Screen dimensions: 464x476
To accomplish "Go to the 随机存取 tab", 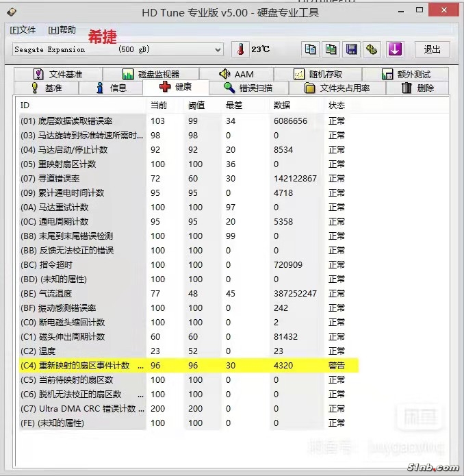I will click(318, 74).
